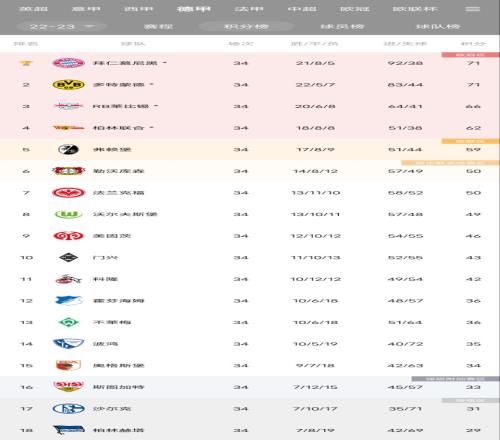Click Bochum's 40/72 goals cell

click(405, 344)
